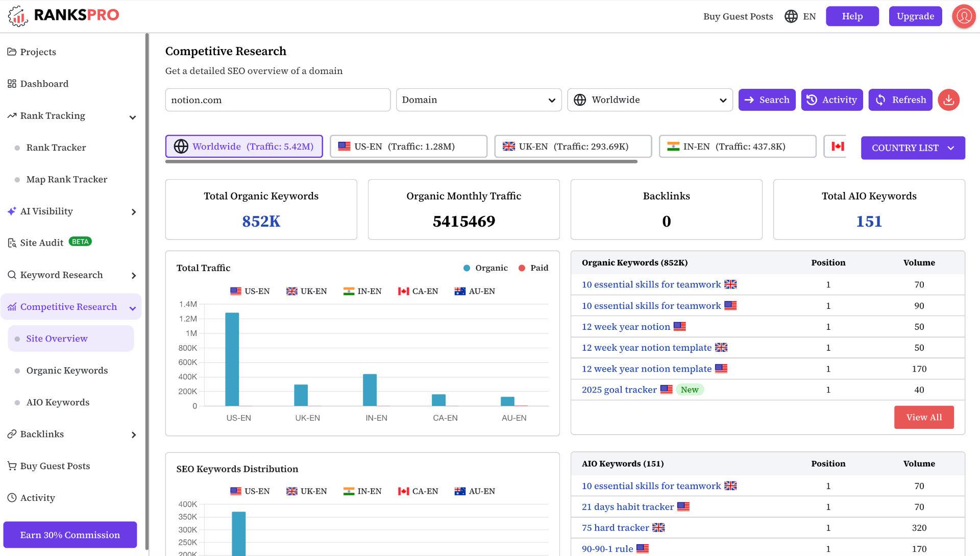Click UK flag beside 75 hard tracker
This screenshot has width=980, height=556.
coord(658,528)
